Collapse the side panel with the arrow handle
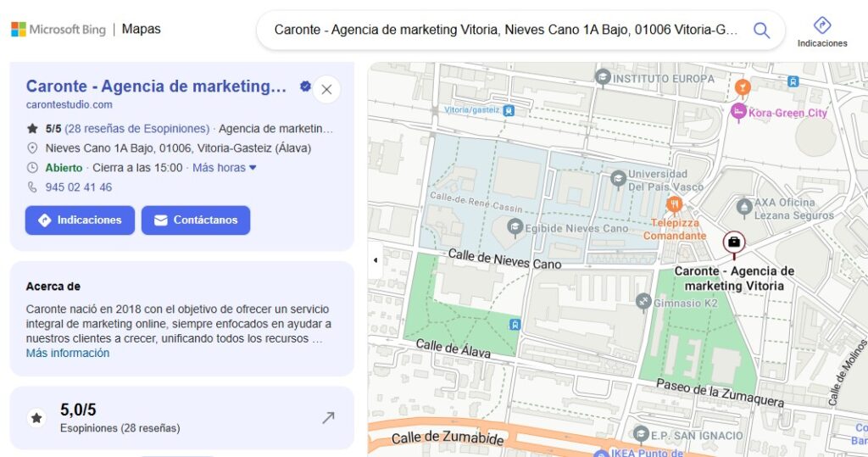Image resolution: width=868 pixels, height=457 pixels. click(376, 259)
